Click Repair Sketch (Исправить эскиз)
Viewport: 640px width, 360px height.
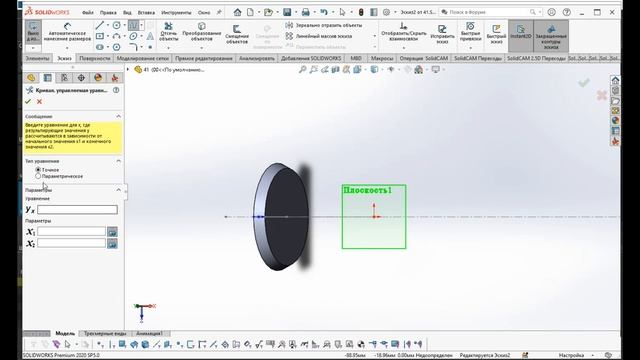[x=442, y=34]
